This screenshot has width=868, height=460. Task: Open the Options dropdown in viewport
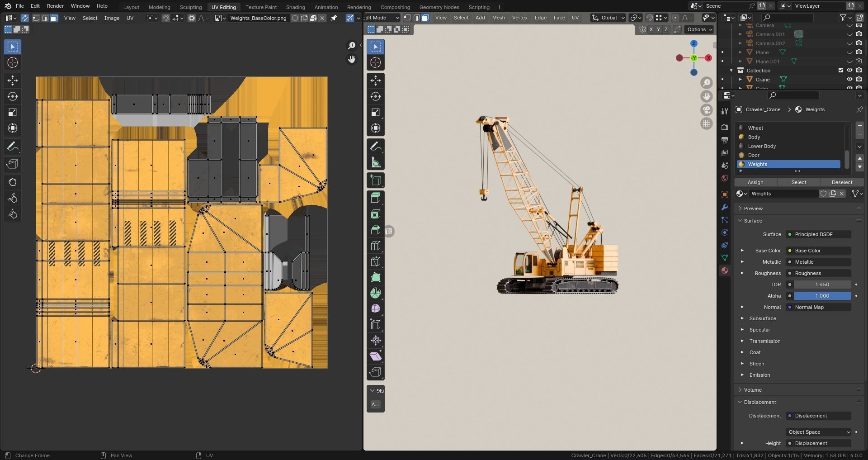click(x=699, y=29)
